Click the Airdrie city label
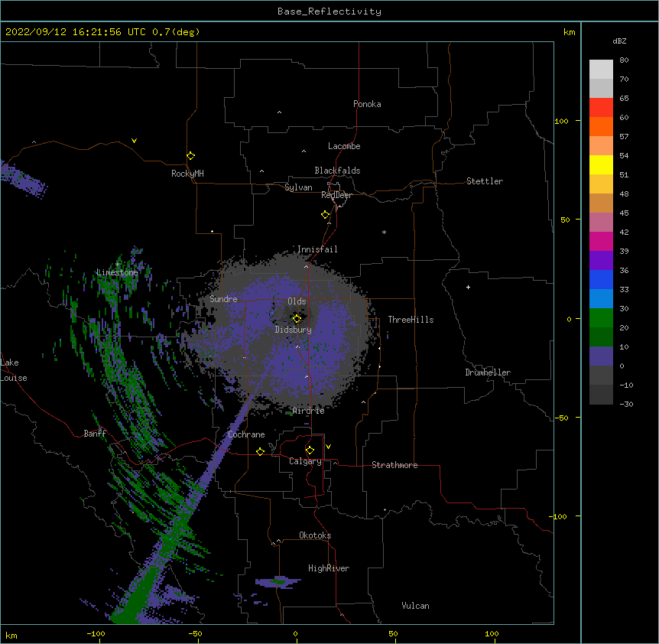The image size is (659, 644). point(308,411)
